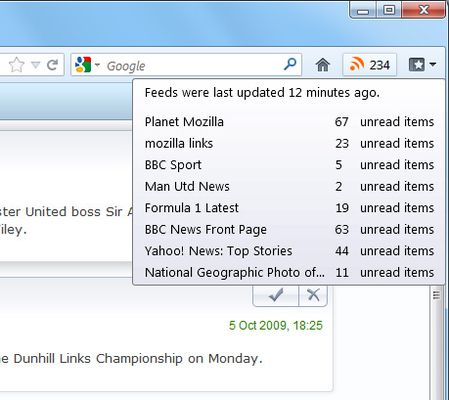The width and height of the screenshot is (449, 400).
Task: Maximize the browser window
Action: 389,10
